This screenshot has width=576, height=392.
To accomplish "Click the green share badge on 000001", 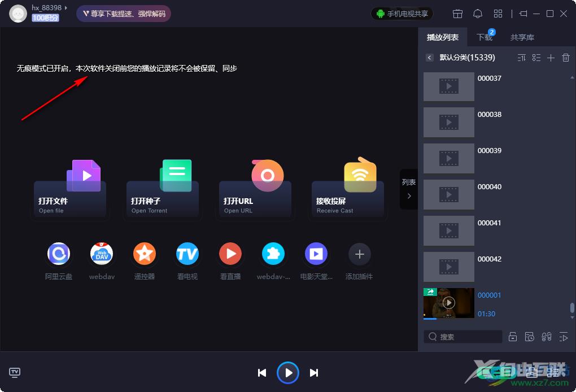I will coord(430,291).
